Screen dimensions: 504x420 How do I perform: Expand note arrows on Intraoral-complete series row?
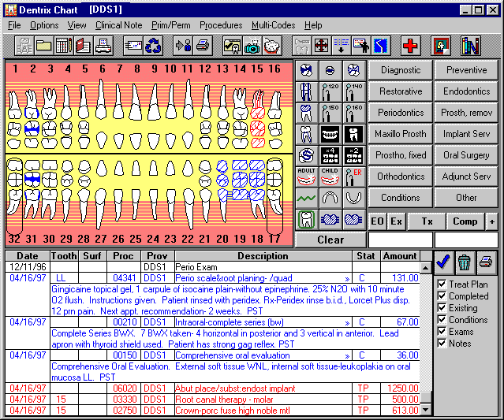[x=347, y=323]
